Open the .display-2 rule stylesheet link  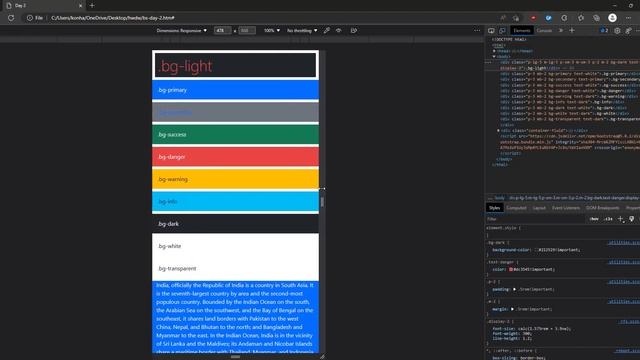629,322
